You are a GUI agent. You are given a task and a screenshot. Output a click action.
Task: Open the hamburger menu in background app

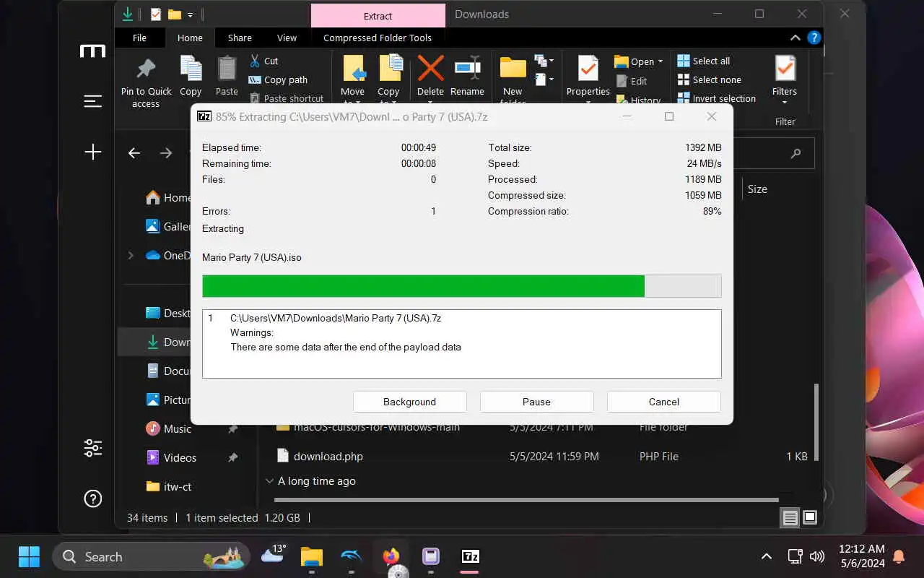pos(92,101)
